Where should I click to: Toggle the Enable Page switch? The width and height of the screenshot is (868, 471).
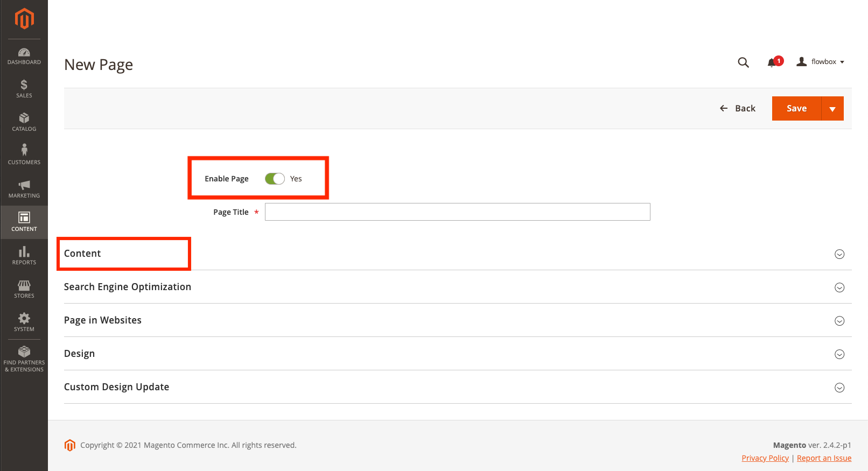[275, 179]
